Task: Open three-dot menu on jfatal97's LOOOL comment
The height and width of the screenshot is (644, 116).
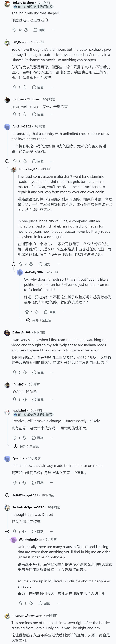Action: click(52, 399)
